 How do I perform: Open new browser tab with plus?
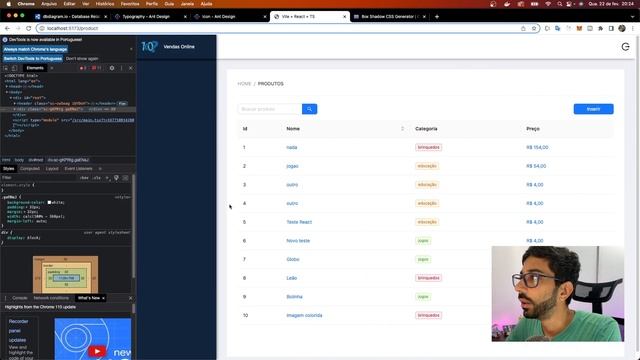(x=437, y=17)
